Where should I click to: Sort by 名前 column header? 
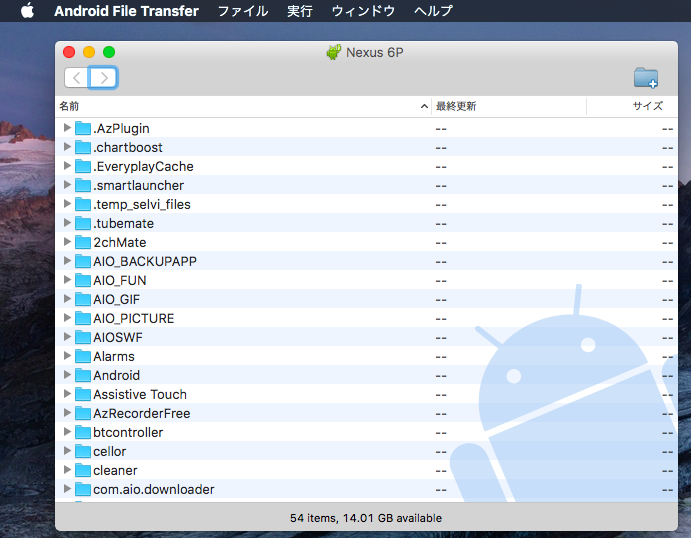(240, 106)
